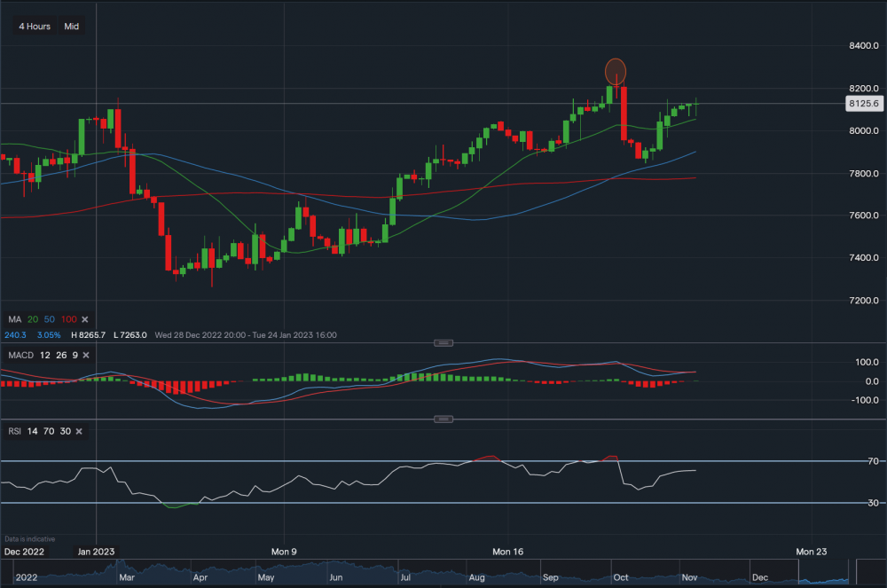Remove the MA indicator with its X icon

pos(85,319)
